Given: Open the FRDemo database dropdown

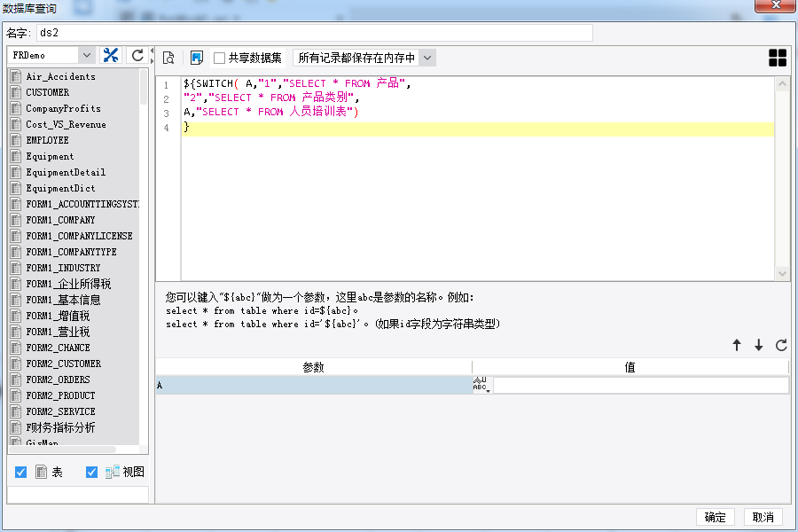Looking at the screenshot, I should pyautogui.click(x=51, y=55).
